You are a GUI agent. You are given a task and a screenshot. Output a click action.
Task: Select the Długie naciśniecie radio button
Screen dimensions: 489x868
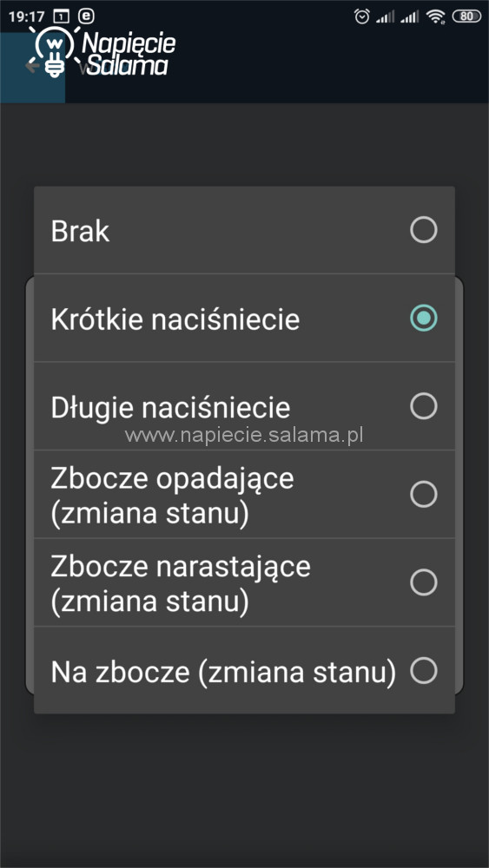click(x=424, y=405)
